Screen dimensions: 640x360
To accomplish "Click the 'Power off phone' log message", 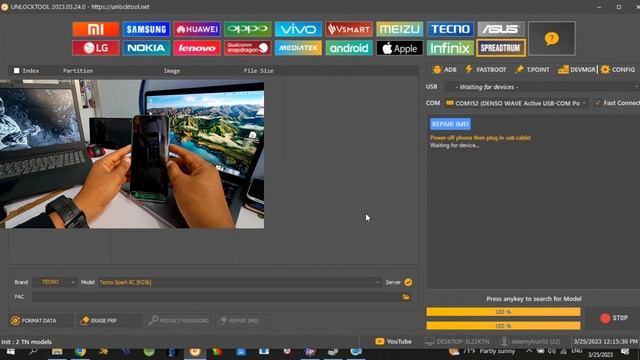I will coord(480,138).
